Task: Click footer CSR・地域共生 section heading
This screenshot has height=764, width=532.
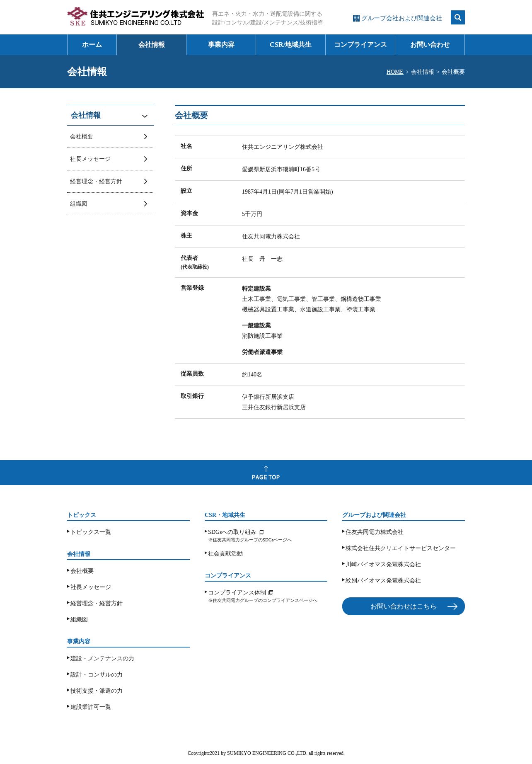Action: click(225, 515)
